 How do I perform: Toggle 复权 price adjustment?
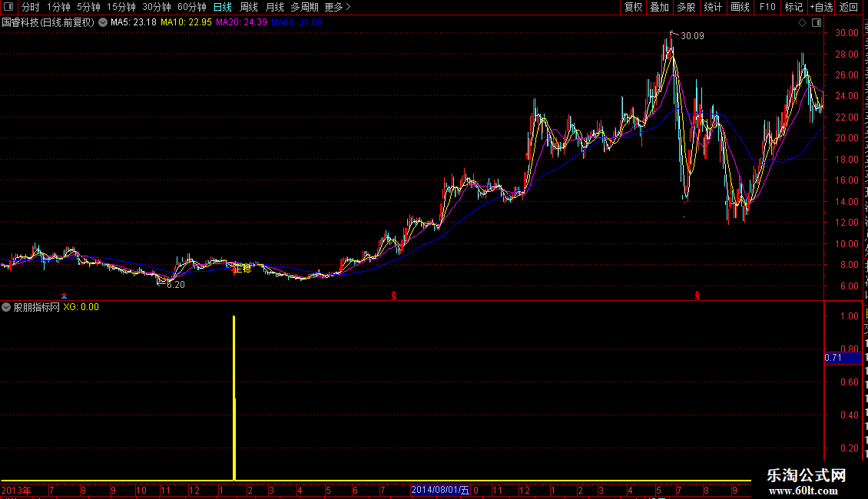coord(633,7)
